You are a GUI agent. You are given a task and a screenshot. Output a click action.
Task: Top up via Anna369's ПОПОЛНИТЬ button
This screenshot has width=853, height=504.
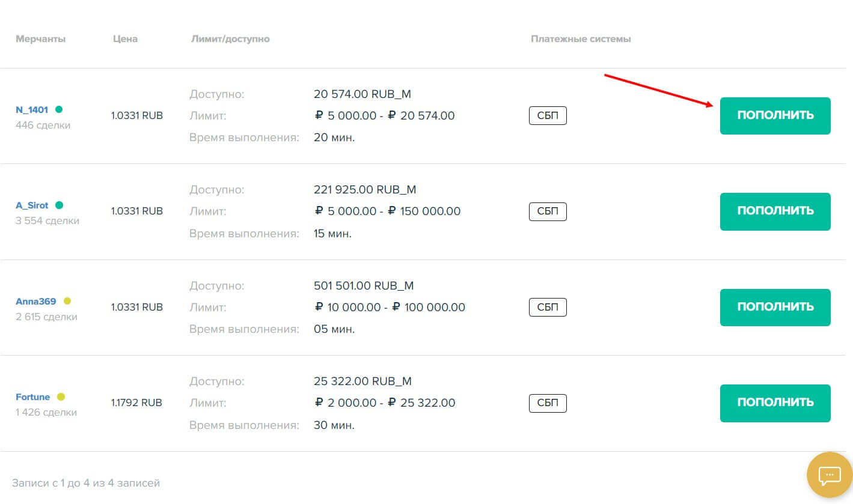[x=775, y=307]
